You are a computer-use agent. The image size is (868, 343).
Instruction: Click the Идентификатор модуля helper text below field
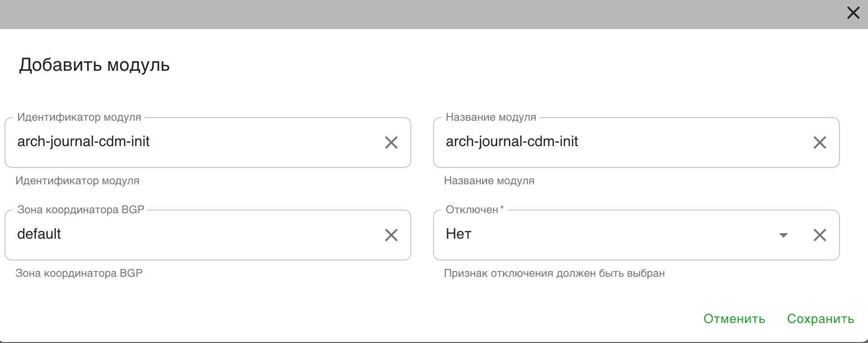pos(77,181)
